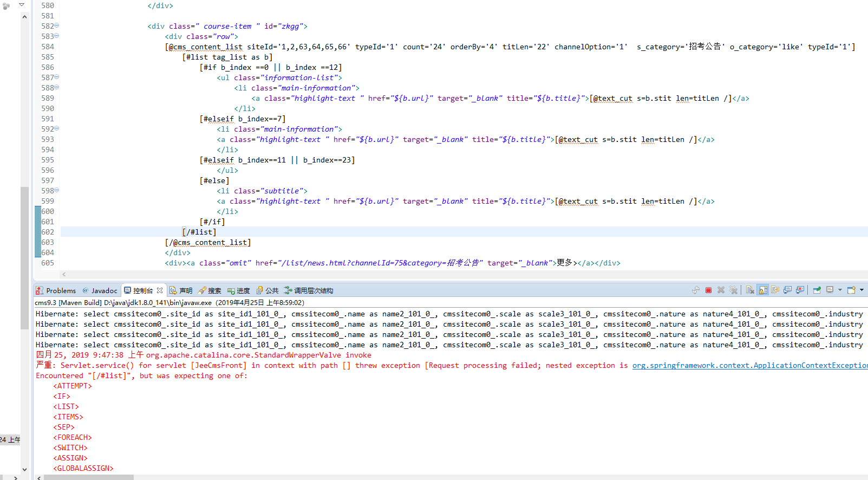Expand the Open Console dropdown arrow
Viewport: 868px width, 480px height.
point(862,290)
